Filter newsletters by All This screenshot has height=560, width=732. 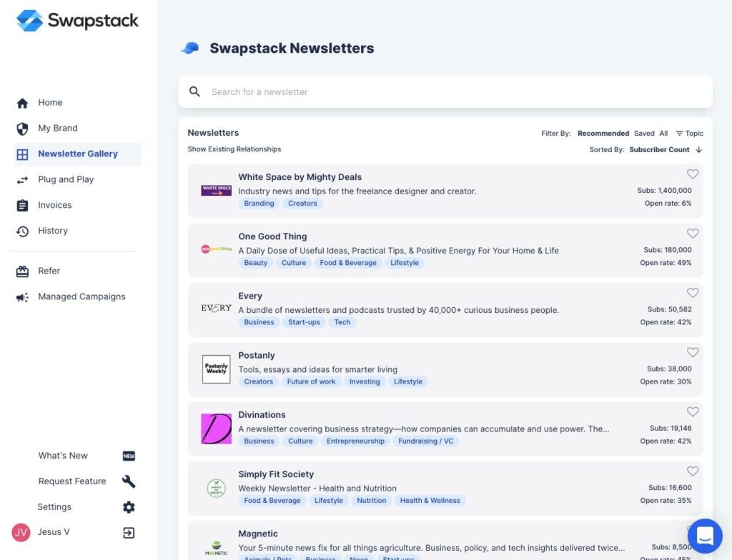(x=663, y=134)
